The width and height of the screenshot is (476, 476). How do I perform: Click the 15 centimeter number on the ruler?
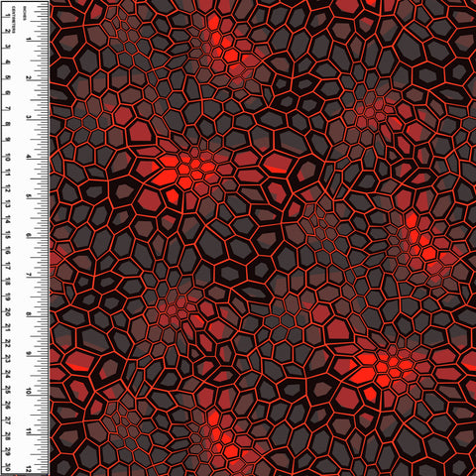(x=7, y=235)
